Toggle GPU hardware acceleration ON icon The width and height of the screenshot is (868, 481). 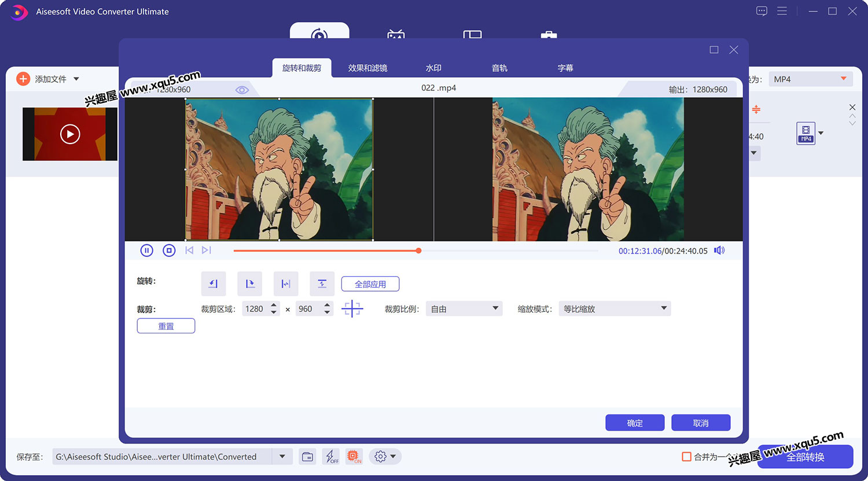pos(354,457)
